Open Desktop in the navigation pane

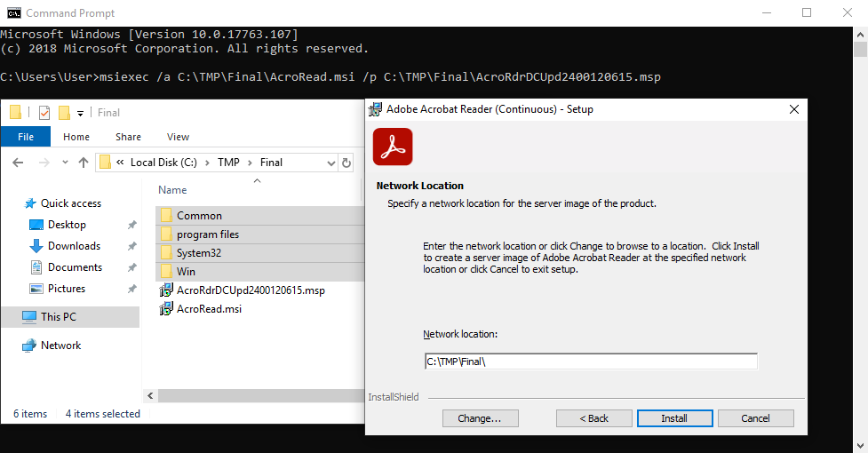pyautogui.click(x=67, y=225)
